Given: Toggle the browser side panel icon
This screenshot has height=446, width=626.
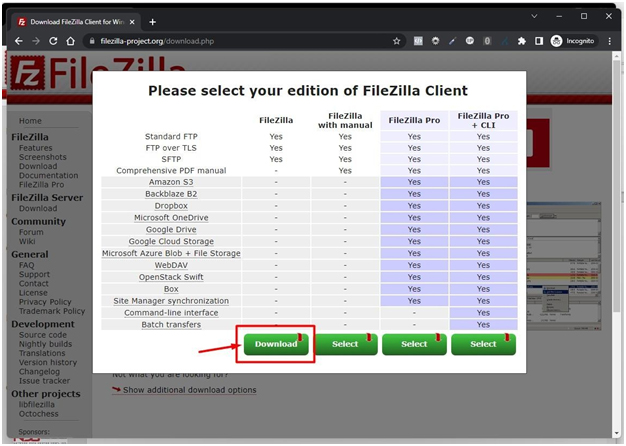Looking at the screenshot, I should click(x=539, y=41).
